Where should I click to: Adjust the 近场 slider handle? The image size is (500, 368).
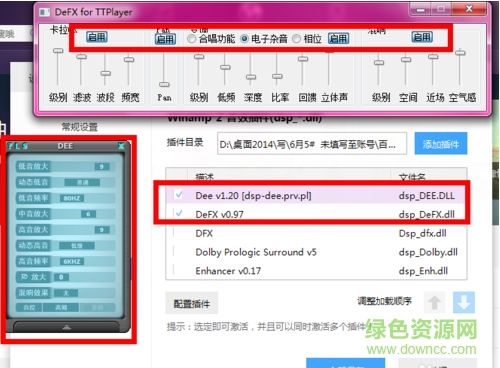[x=433, y=56]
